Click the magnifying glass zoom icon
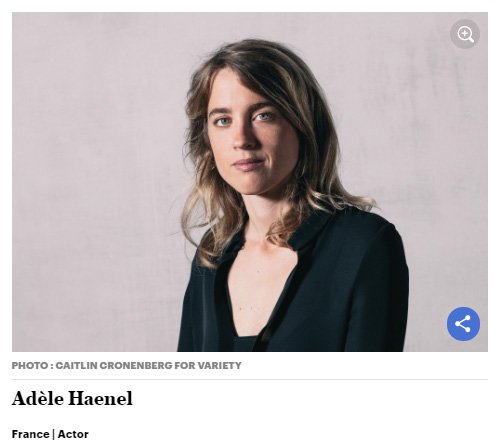 pos(465,34)
